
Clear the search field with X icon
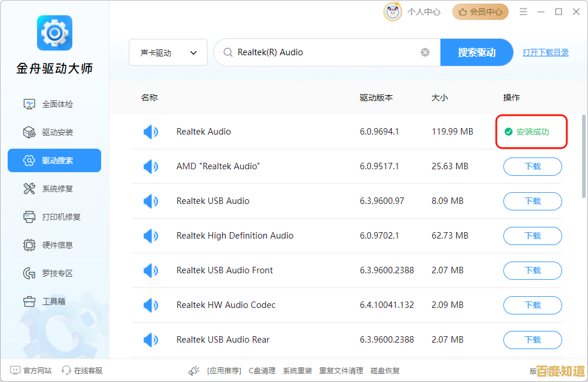click(425, 52)
